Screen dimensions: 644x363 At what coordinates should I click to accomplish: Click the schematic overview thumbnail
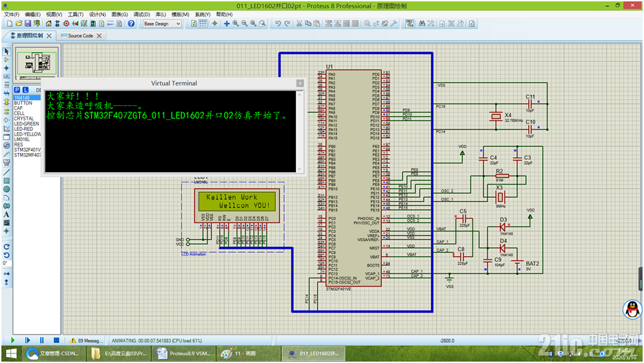(x=37, y=63)
